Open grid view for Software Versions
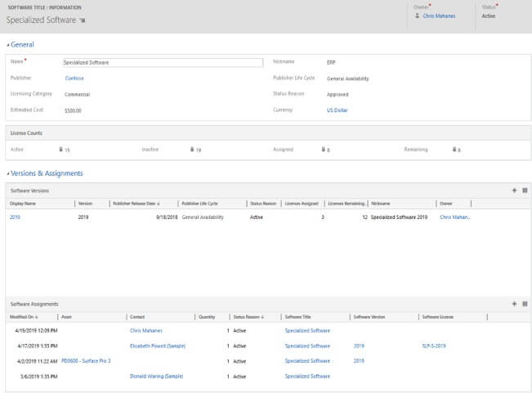Screen dimensions: 532x393 click(x=525, y=190)
